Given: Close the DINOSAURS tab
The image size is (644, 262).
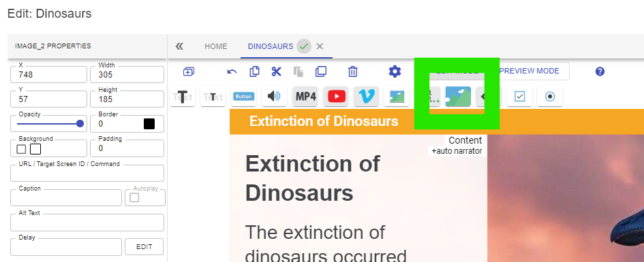Looking at the screenshot, I should tap(320, 46).
